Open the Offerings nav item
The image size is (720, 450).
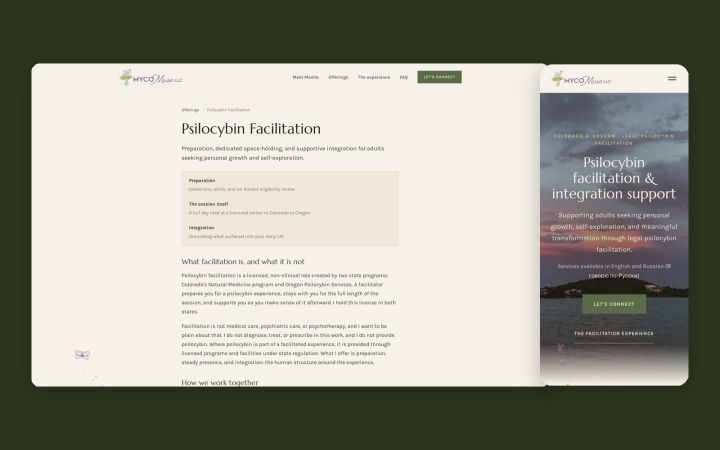[x=338, y=77]
